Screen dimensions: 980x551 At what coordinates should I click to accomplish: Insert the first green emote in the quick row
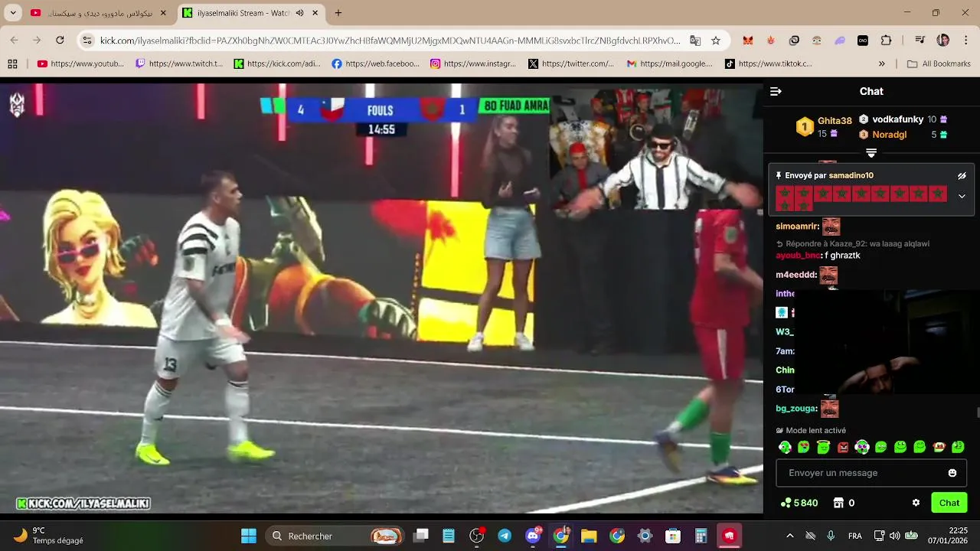[785, 447]
